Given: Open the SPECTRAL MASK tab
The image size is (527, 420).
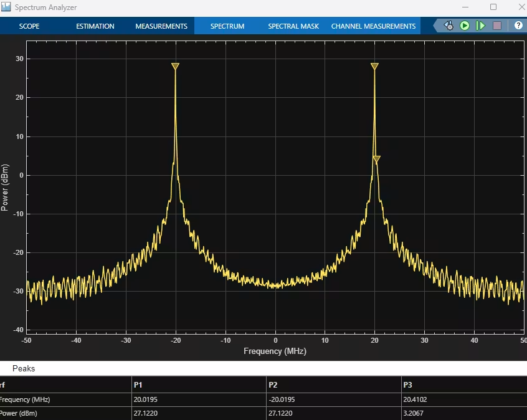Looking at the screenshot, I should [293, 26].
